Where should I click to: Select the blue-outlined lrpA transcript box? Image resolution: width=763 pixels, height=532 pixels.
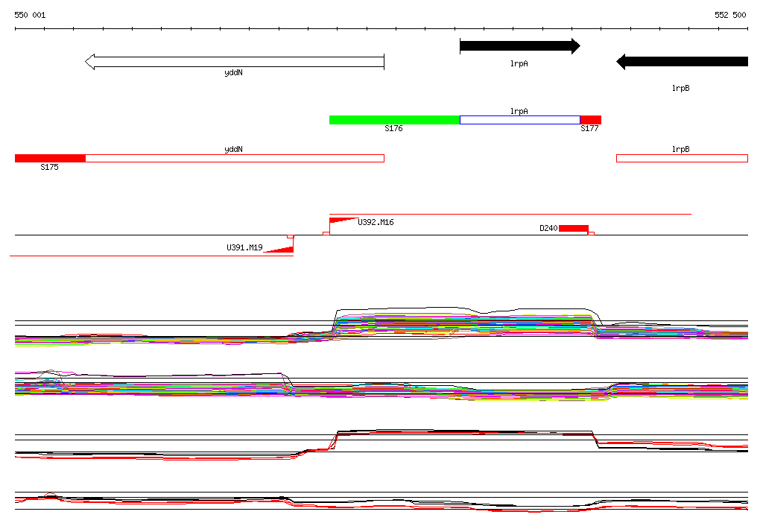(519, 120)
